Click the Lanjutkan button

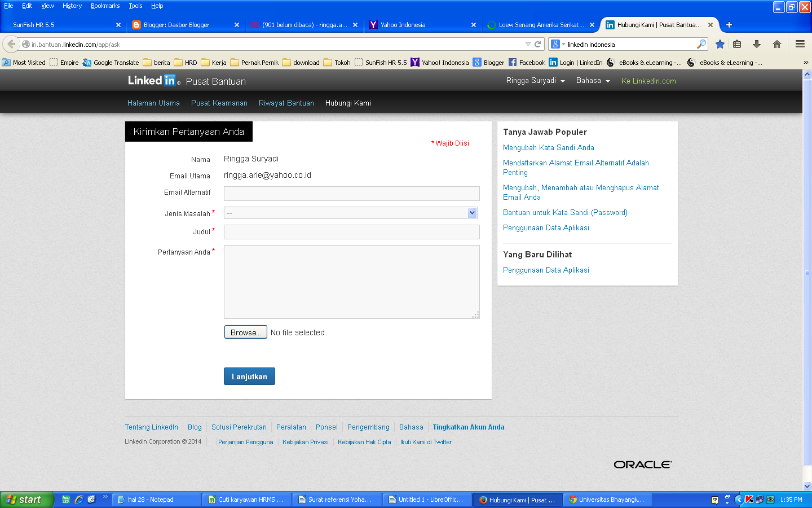[249, 376]
